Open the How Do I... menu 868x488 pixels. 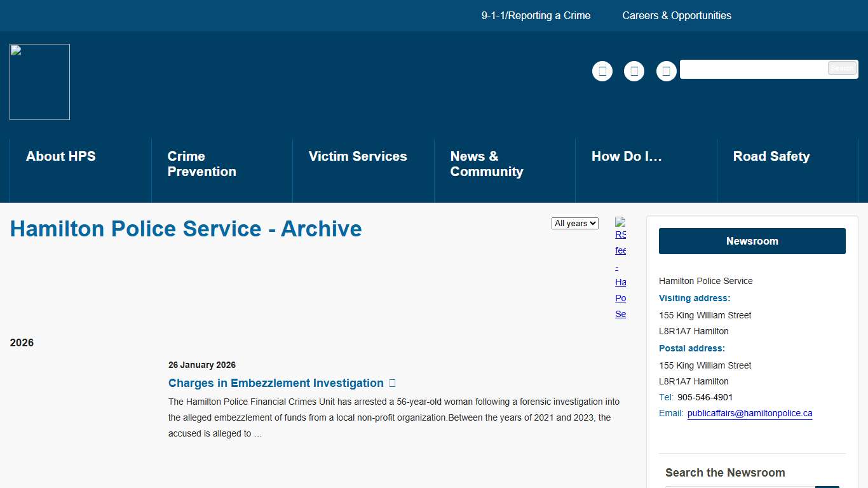coord(626,156)
